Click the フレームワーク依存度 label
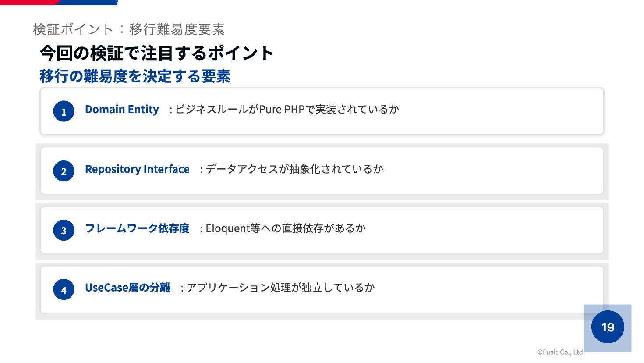This screenshot has height=363, width=644. point(137,228)
